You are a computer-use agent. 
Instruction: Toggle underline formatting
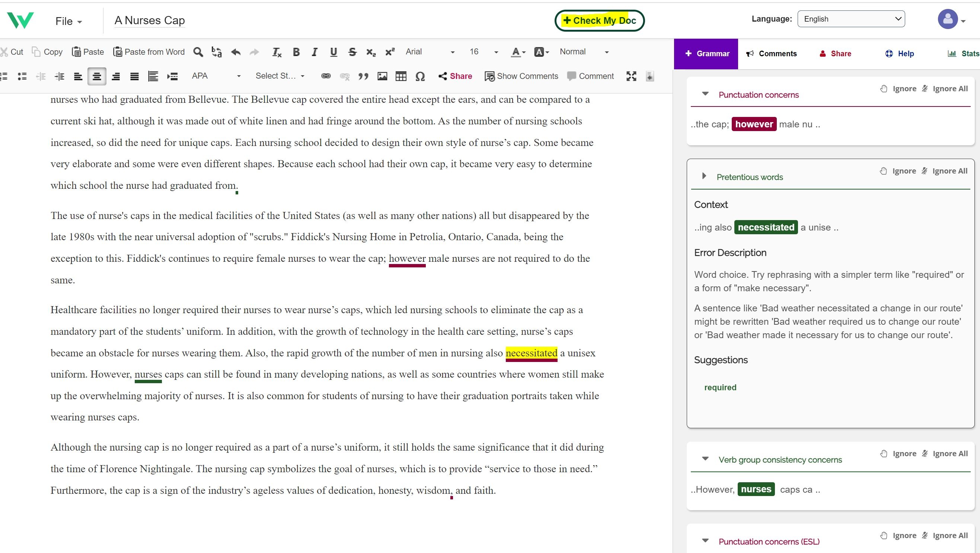click(x=333, y=52)
